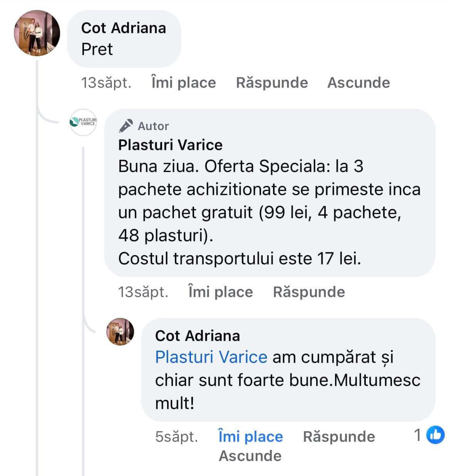Viewport: 454px width, 476px height.
Task: Toggle the blue Îmi place on last reply
Action: coord(251,437)
